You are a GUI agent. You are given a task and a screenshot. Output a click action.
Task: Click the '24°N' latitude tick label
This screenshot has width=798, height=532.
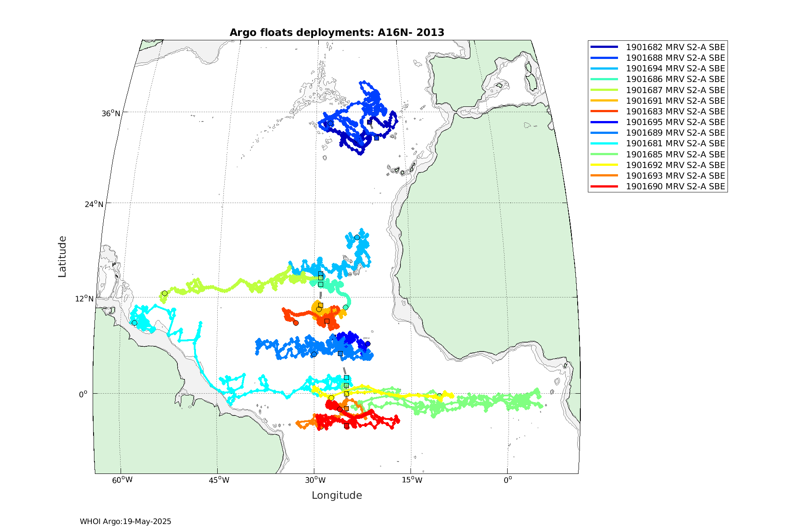tap(94, 204)
